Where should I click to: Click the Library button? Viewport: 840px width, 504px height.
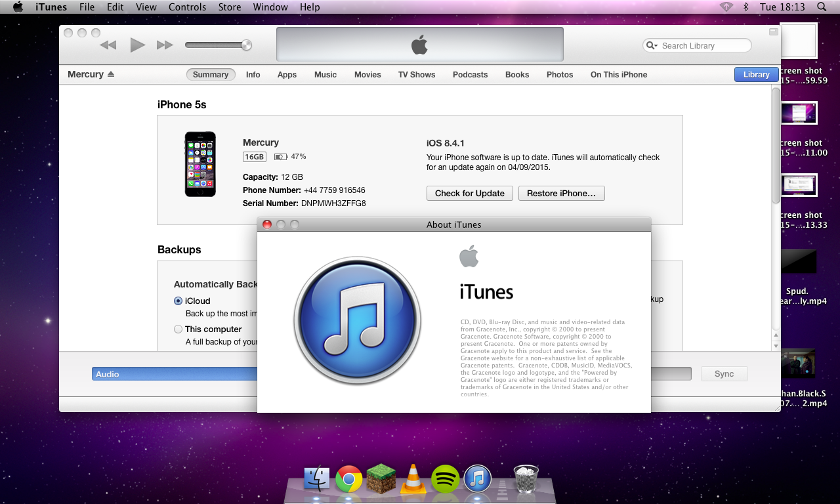[x=756, y=75]
